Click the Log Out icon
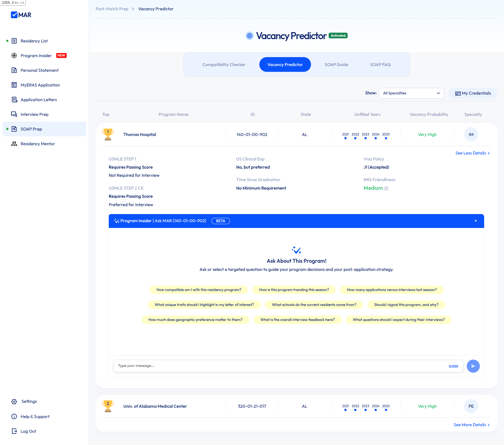This screenshot has width=504, height=445. click(14, 431)
